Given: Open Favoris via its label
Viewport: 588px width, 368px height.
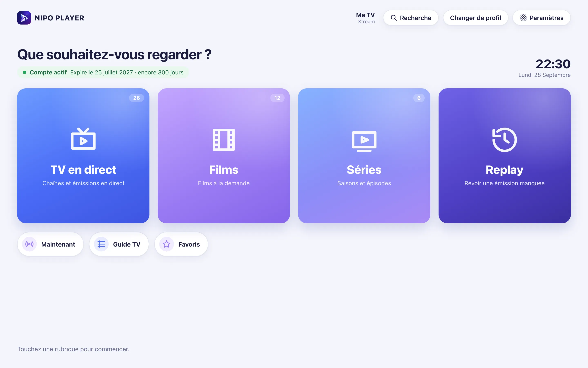Looking at the screenshot, I should pyautogui.click(x=189, y=244).
